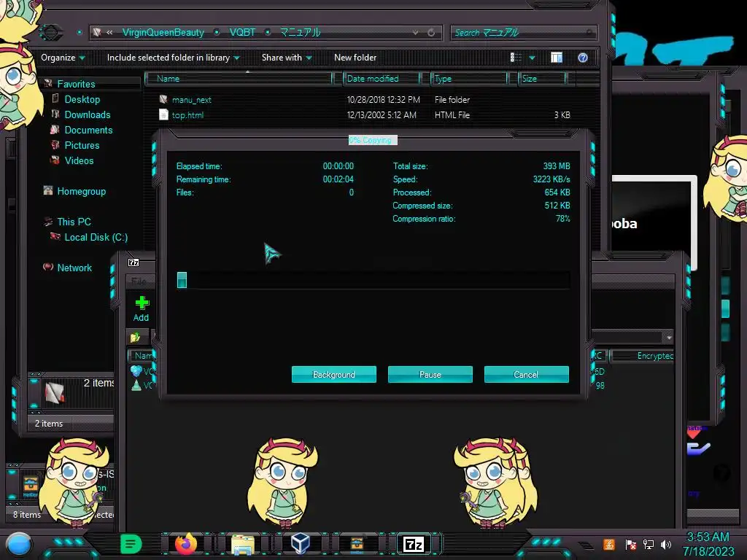Open 7-Zip path combo box arrow
The image size is (747, 560).
pos(669,337)
